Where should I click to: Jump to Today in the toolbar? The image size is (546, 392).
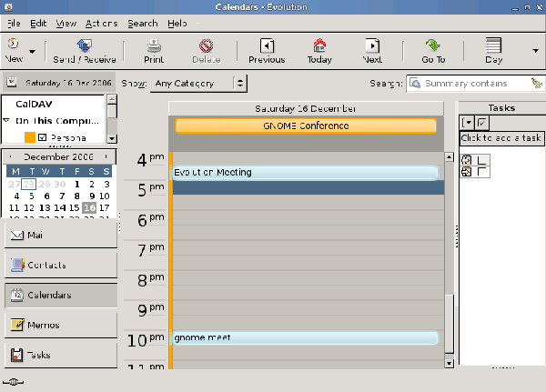click(318, 45)
